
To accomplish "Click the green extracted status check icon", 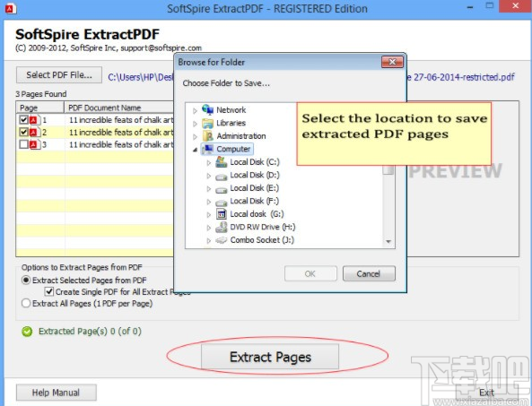I will click(27, 332).
